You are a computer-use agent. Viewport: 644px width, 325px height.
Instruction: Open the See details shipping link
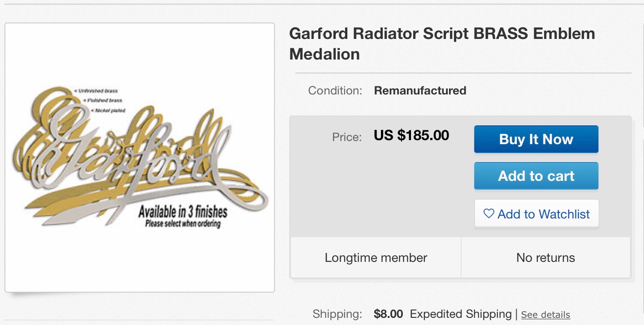pyautogui.click(x=545, y=315)
